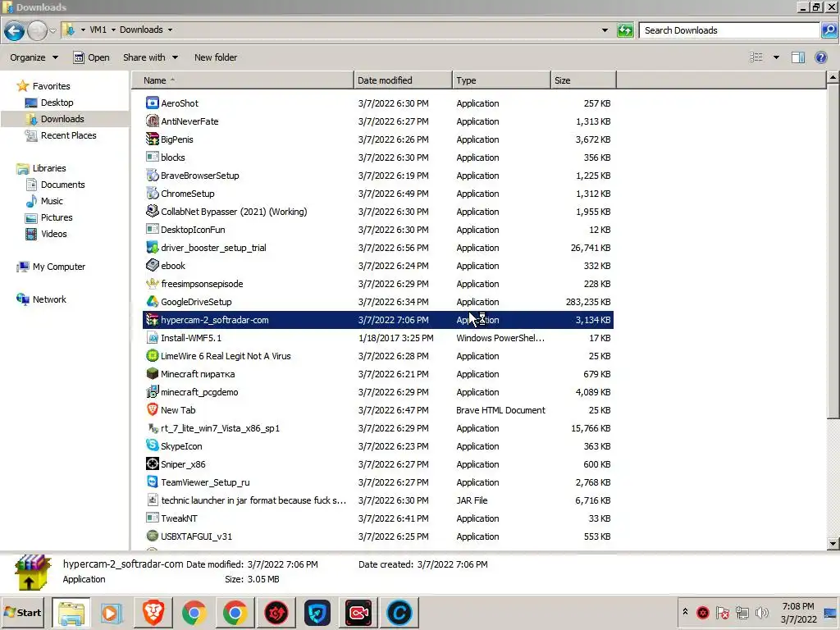Screen dimensions: 840x630
Task: Open the Organize dropdown menu
Action: tap(34, 57)
